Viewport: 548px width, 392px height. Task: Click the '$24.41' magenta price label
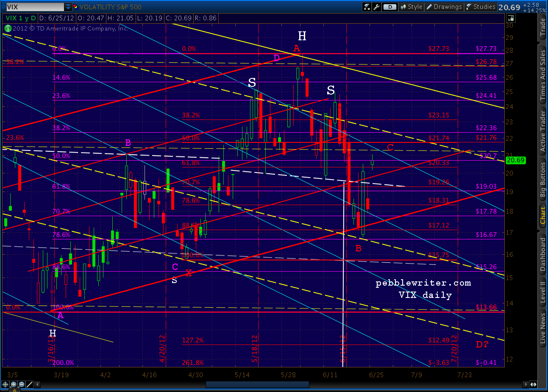pos(486,96)
